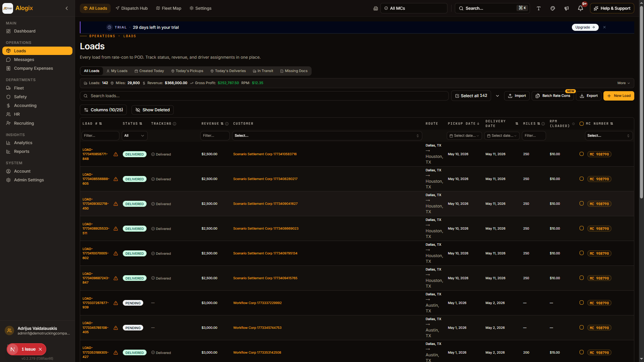This screenshot has height=362, width=644.
Task: Open the All MCs selector
Action: [414, 8]
